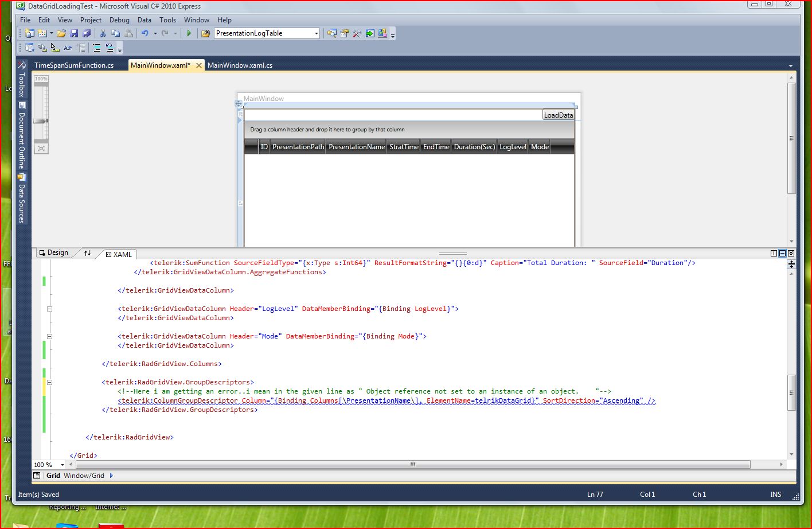Click the Find in Files icon
Image resolution: width=812 pixels, height=529 pixels.
pos(205,34)
